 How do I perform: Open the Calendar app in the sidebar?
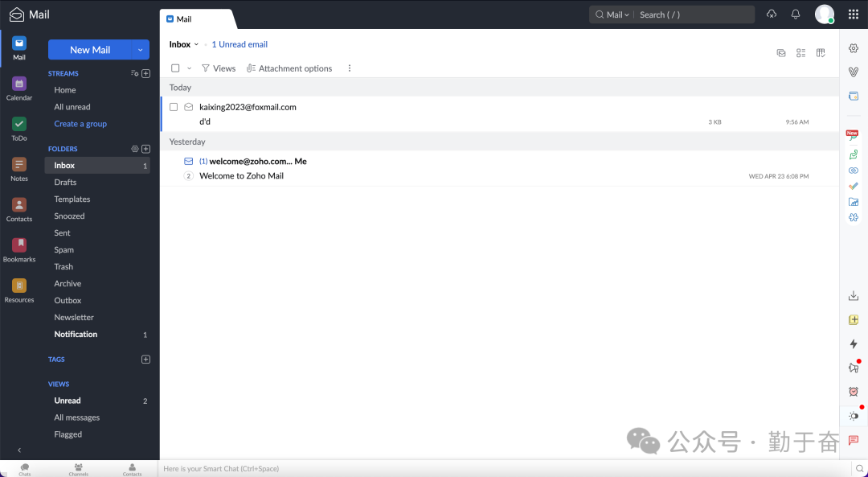pos(19,88)
